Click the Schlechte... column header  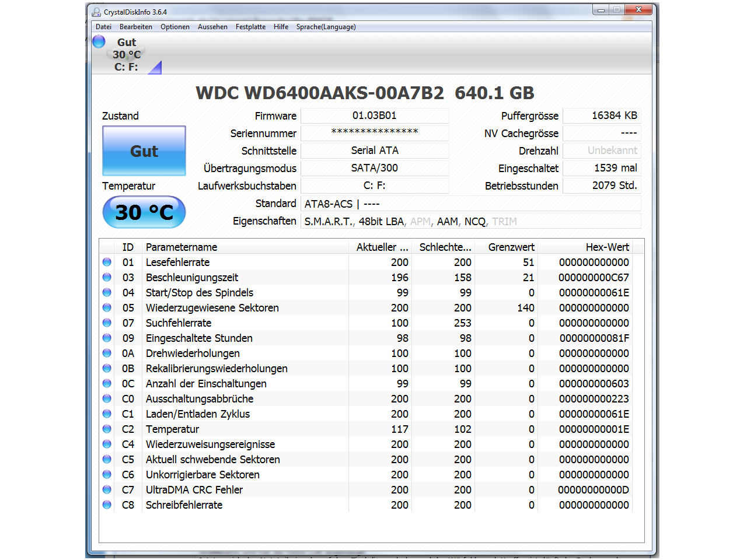coord(443,247)
